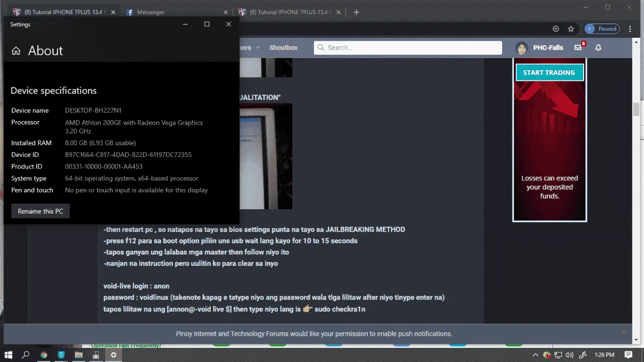Open the Paused Chrome profile button
644x362 pixels.
[602, 29]
